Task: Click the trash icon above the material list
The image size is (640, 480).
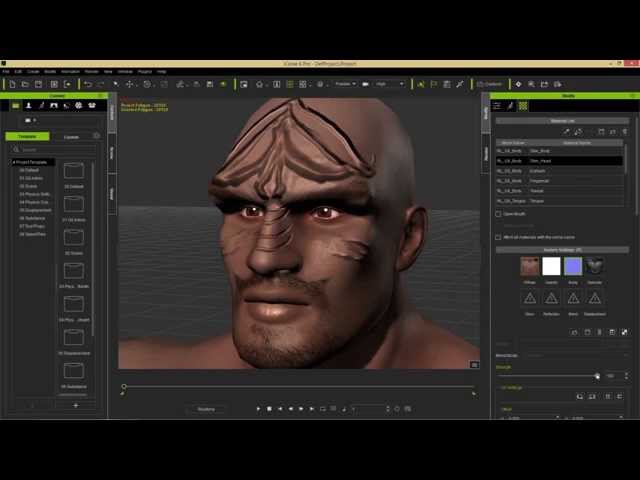Action: click(x=625, y=131)
